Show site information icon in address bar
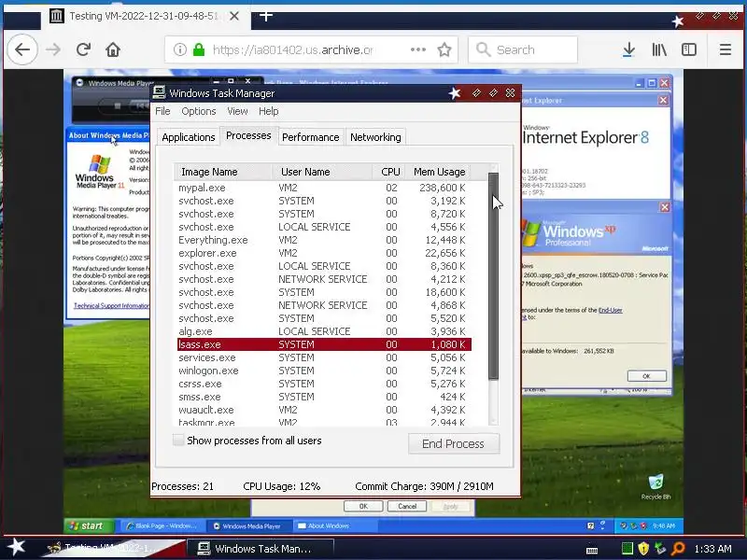The width and height of the screenshot is (747, 560). point(179,49)
